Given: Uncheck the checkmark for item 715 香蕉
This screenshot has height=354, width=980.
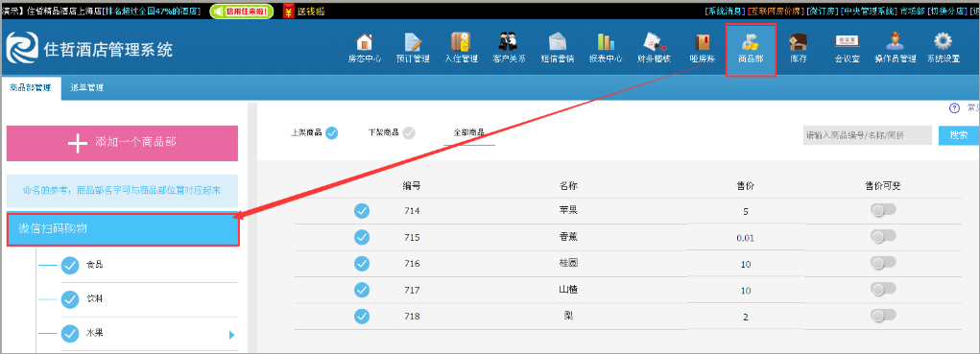Looking at the screenshot, I should coord(362,237).
